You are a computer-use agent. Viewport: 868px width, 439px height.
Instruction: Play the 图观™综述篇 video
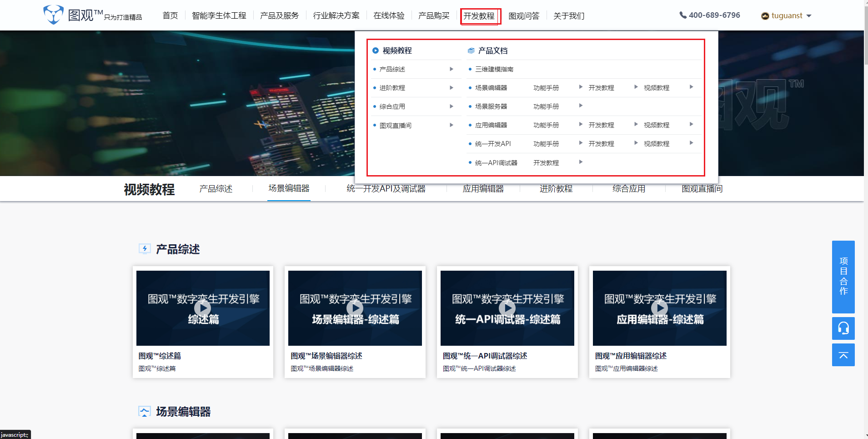click(203, 308)
